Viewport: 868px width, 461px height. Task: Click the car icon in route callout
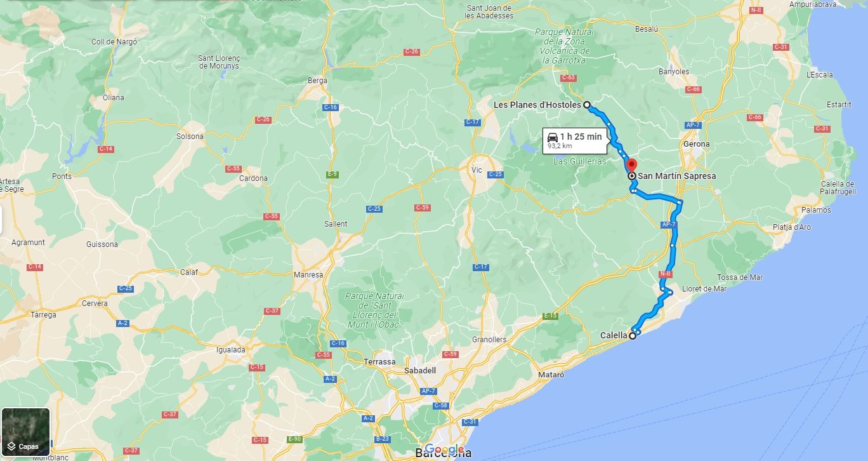[552, 137]
